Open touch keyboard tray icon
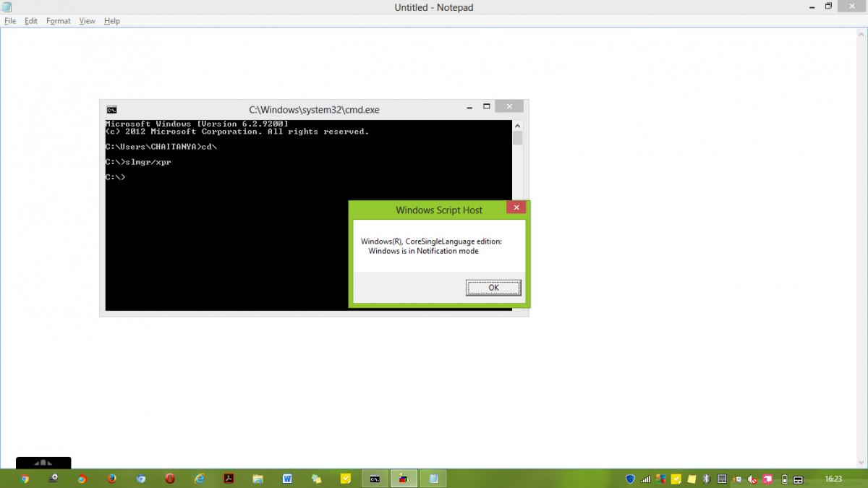Screen dimensions: 868x488 tap(798, 479)
